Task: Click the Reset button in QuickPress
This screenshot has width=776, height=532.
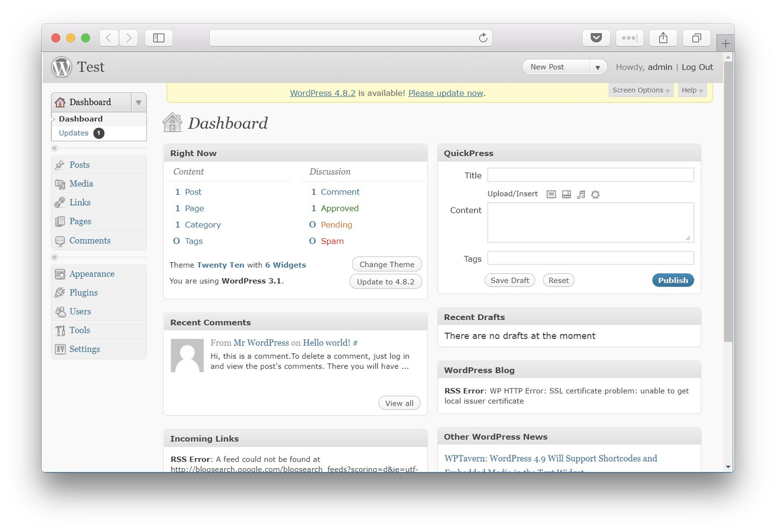Action: click(559, 281)
